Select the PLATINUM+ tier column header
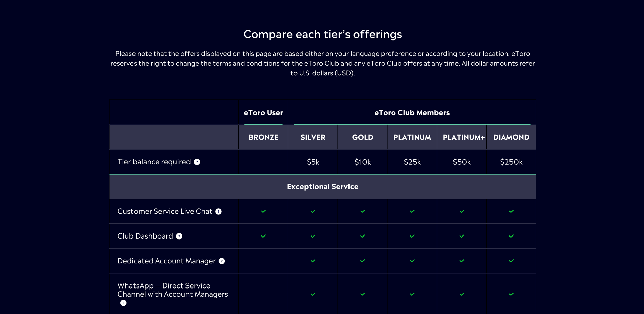 (462, 137)
